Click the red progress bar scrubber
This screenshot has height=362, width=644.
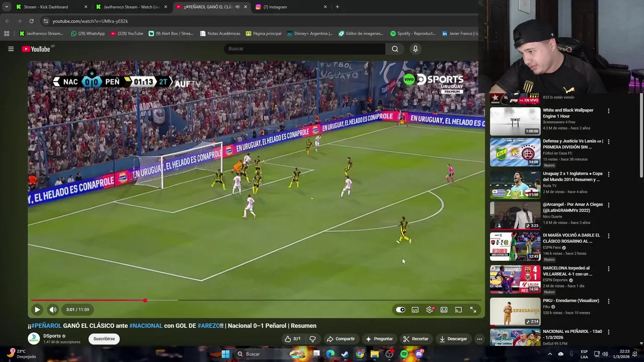tap(145, 300)
